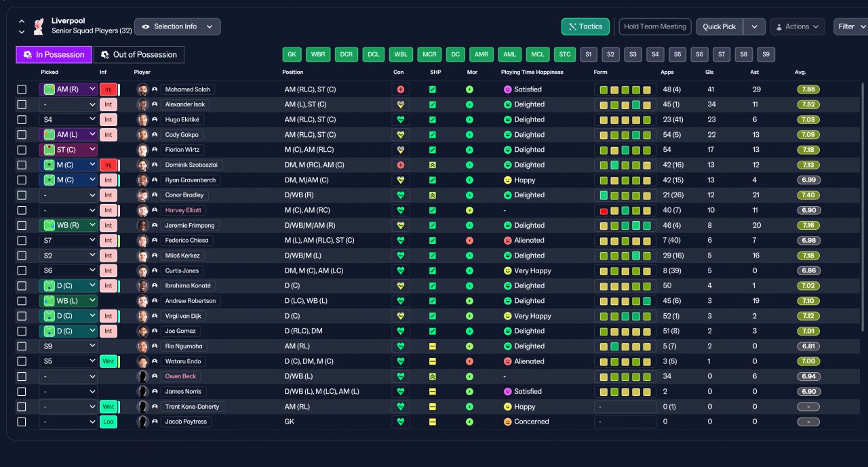Click the green STC position pill
Viewport: 868px width, 467px height.
[x=564, y=55]
